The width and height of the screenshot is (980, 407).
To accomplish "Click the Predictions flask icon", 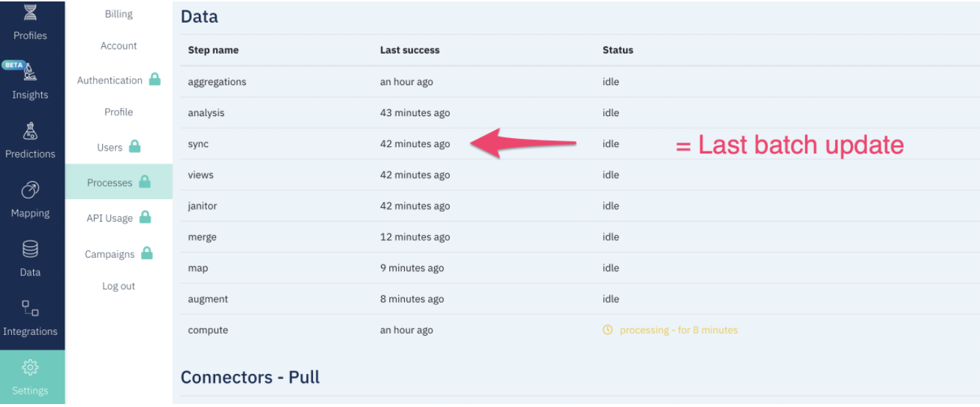I will click(x=30, y=132).
